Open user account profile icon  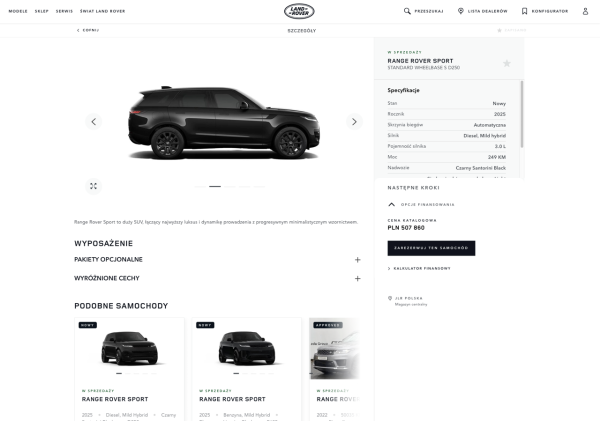(585, 11)
